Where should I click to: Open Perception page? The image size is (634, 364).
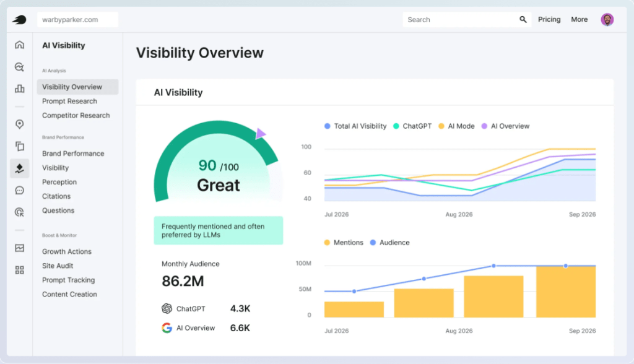pyautogui.click(x=59, y=182)
